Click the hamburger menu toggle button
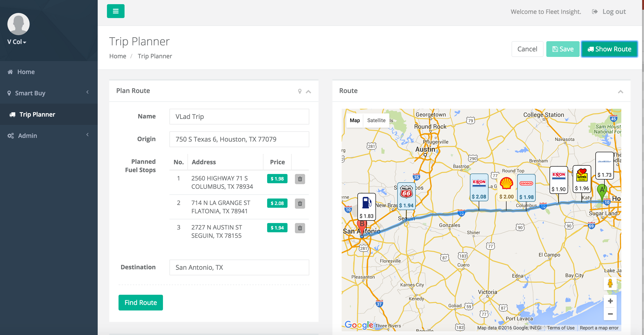 coord(116,11)
